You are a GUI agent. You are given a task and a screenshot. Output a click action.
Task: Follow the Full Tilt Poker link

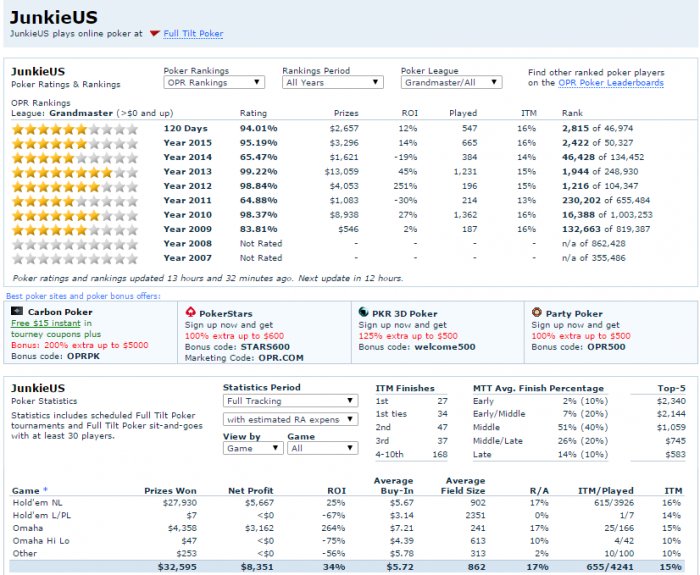pos(193,34)
